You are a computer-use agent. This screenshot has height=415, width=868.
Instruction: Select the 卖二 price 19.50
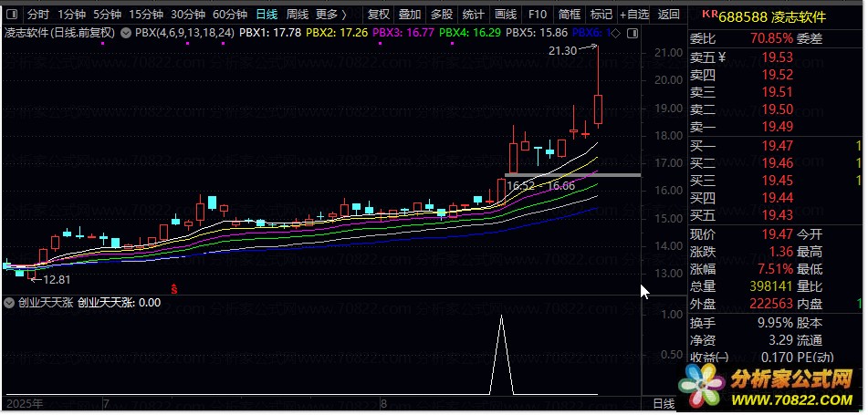[778, 109]
